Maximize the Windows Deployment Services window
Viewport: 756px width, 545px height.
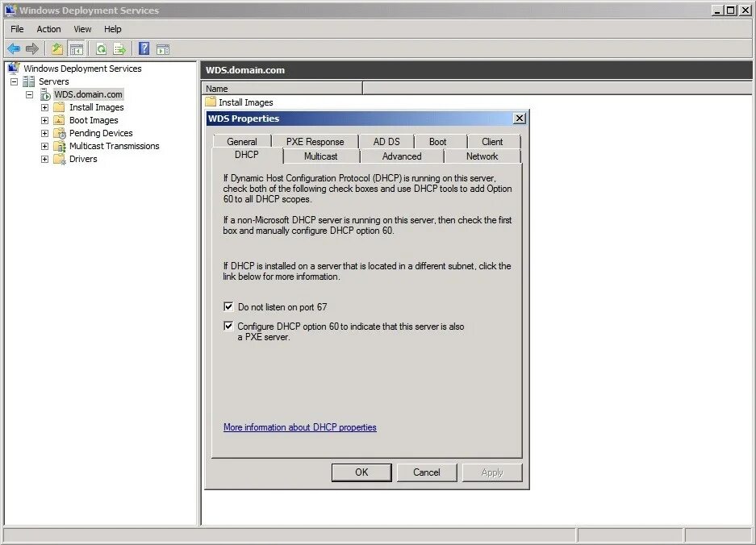click(x=731, y=10)
